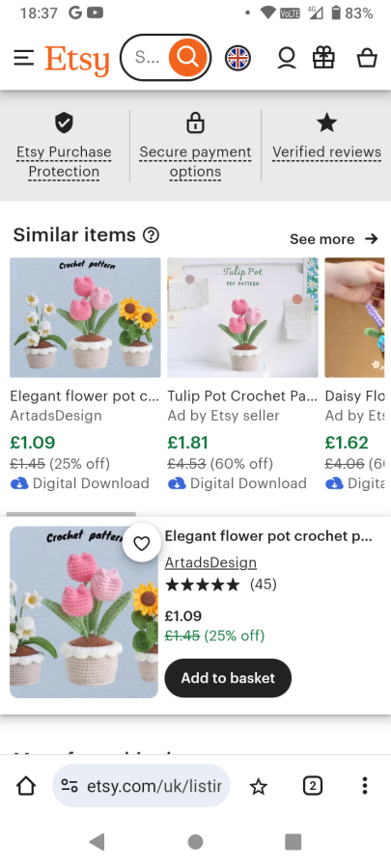The image size is (391, 868).
Task: Open the account profile icon
Action: click(287, 58)
